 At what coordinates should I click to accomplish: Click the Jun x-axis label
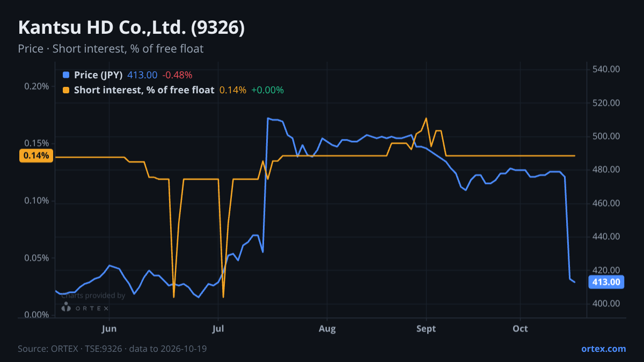coord(109,328)
